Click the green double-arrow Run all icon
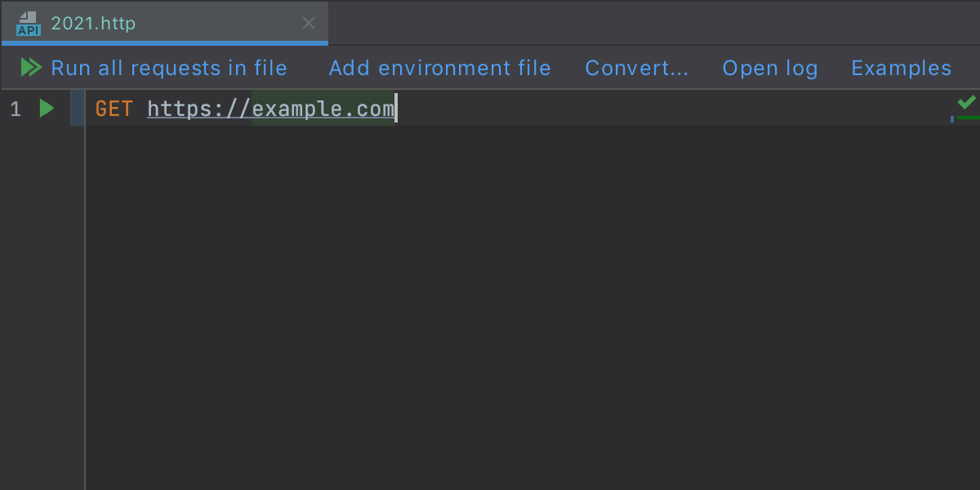 [x=31, y=68]
